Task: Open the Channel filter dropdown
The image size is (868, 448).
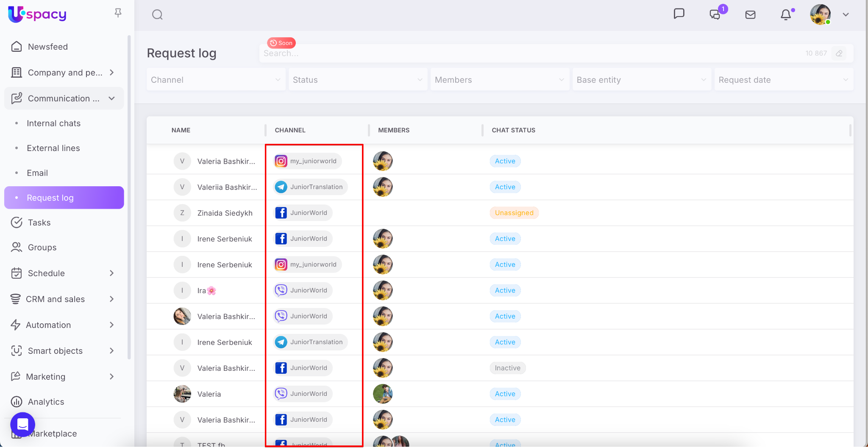Action: pyautogui.click(x=216, y=80)
